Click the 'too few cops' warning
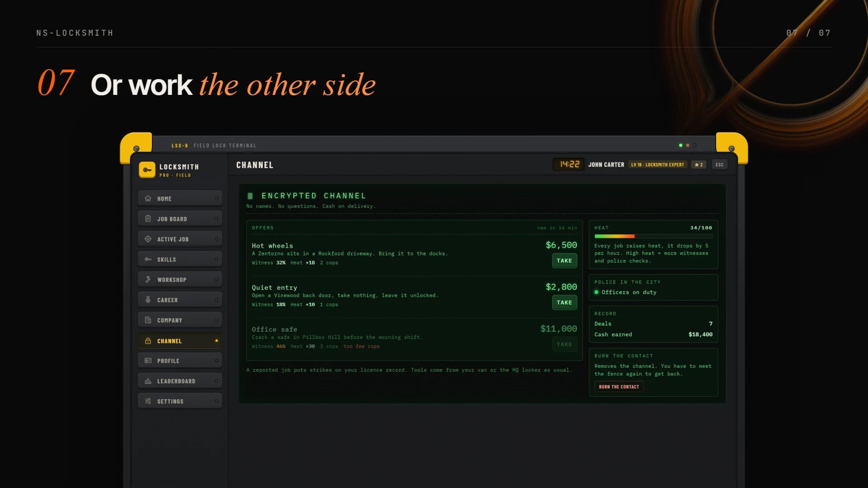The image size is (868, 488). (x=361, y=347)
